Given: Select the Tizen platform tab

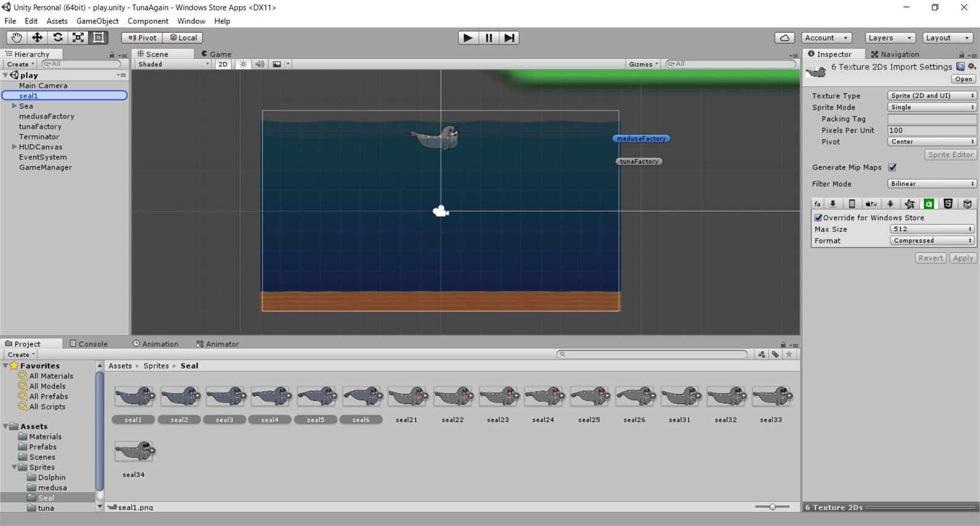Looking at the screenshot, I should (910, 204).
